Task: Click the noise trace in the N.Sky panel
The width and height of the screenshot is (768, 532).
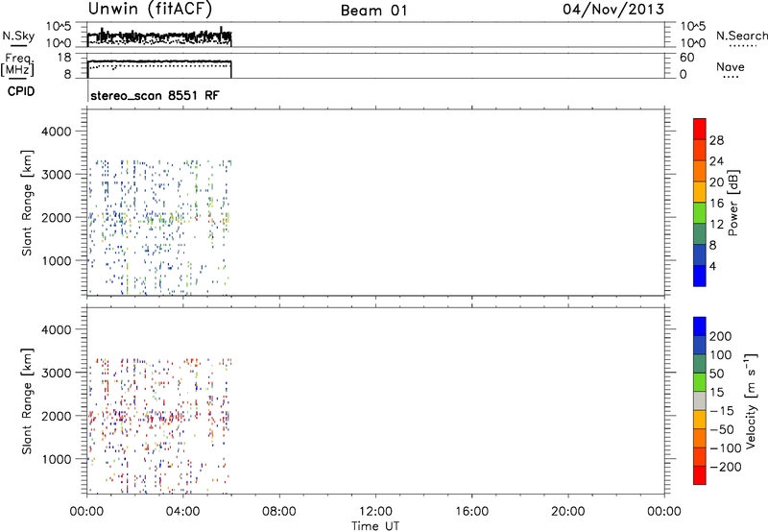Action: [159, 36]
